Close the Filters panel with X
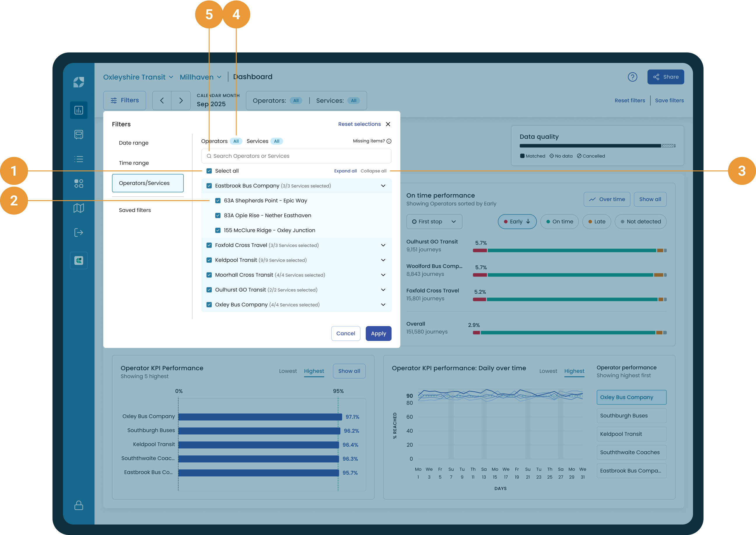Image resolution: width=756 pixels, height=535 pixels. point(388,124)
